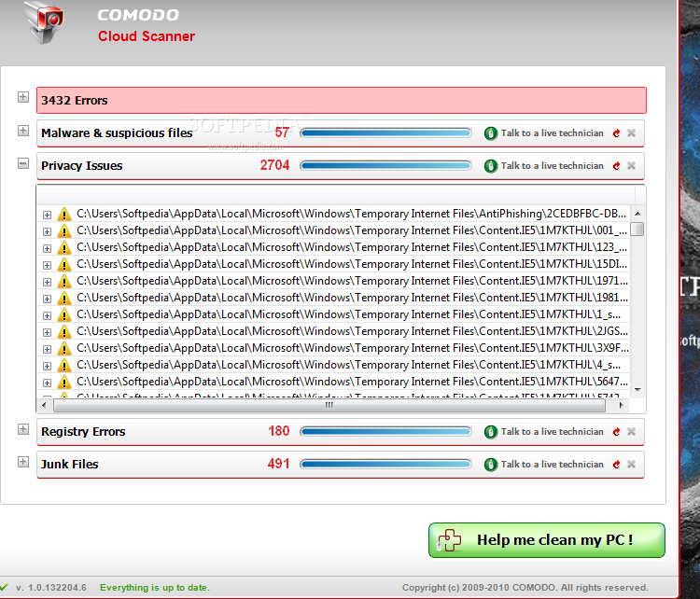Click red arrow icon in Junk Files row
700x599 pixels.
coord(617,465)
